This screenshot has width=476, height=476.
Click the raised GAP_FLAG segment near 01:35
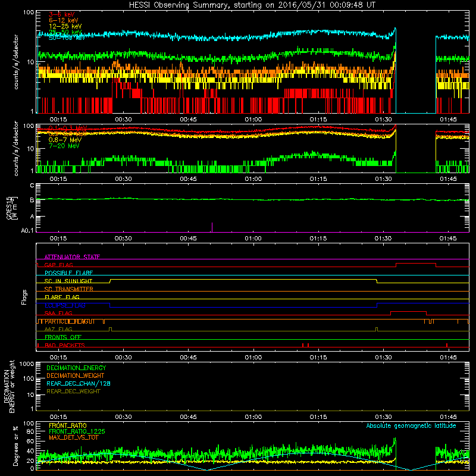click(x=416, y=263)
